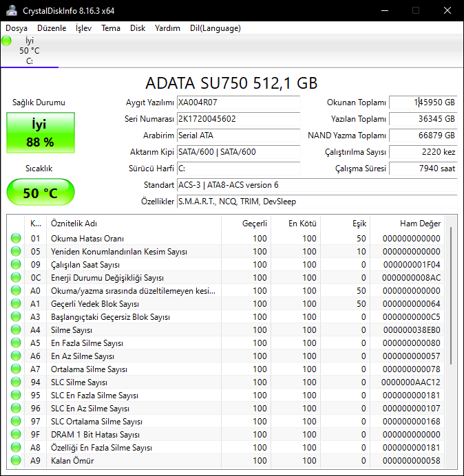
Task: Select the Kalan Ömür row name
Action: pyautogui.click(x=72, y=460)
